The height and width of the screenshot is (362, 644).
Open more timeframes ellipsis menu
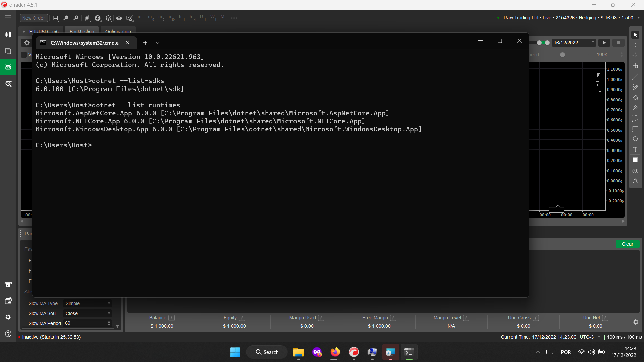pos(234,18)
